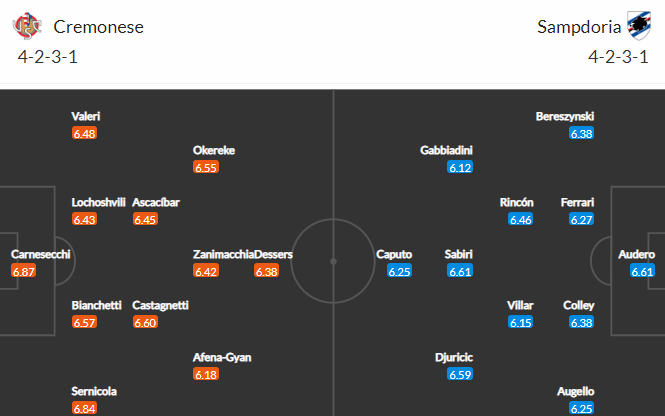Select player Caputo in the lineup
Image resolution: width=665 pixels, height=416 pixels.
[x=394, y=254]
